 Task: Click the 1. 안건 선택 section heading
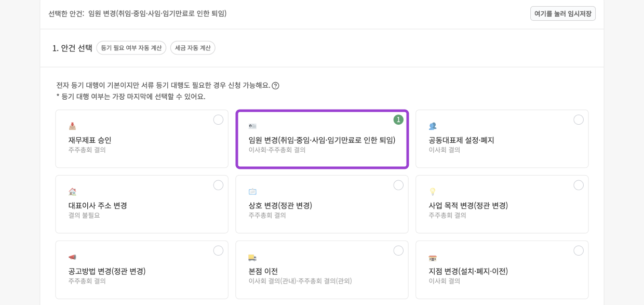72,48
